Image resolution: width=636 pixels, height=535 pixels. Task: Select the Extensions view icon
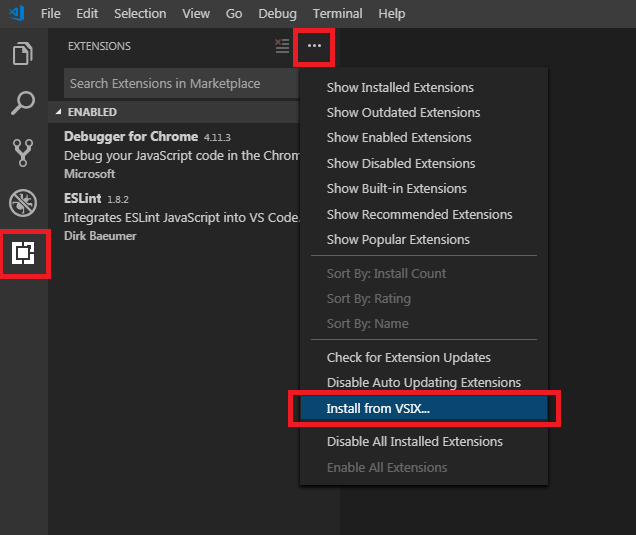[x=23, y=254]
